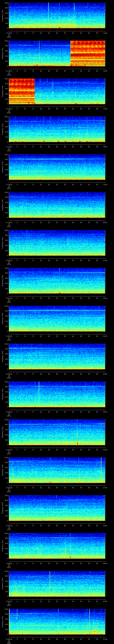Click the 17:00 end time label
The height and width of the screenshot is (644, 114).
pyautogui.click(x=105, y=109)
